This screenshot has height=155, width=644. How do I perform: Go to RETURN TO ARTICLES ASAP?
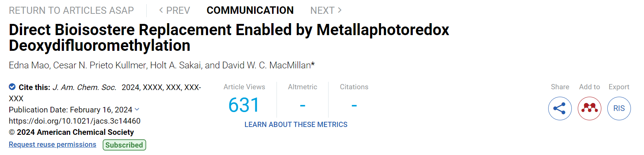point(71,10)
